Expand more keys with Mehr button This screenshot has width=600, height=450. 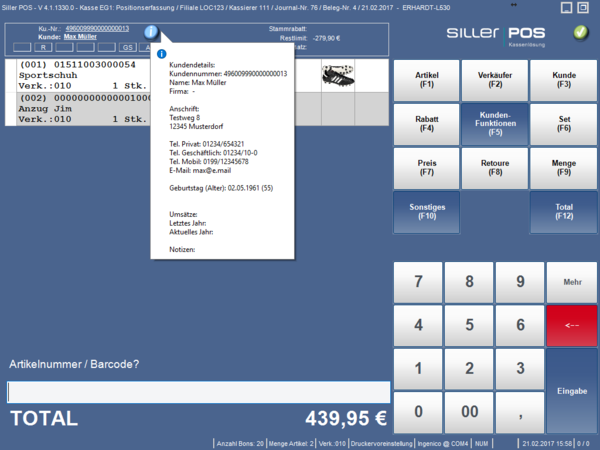[x=572, y=282]
